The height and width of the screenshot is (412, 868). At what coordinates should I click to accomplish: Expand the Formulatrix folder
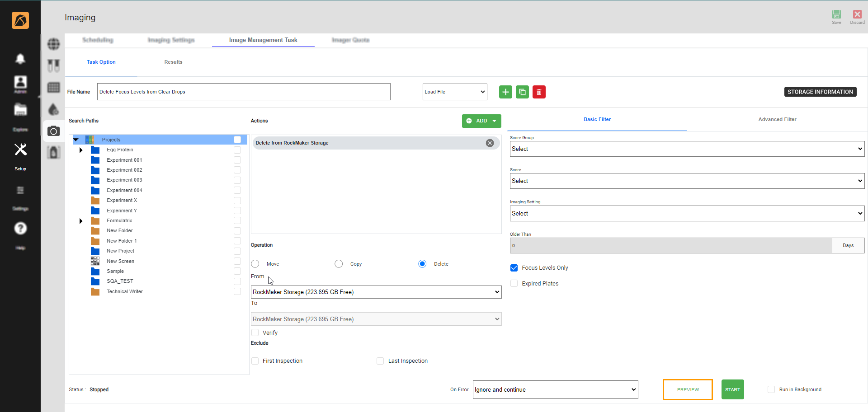81,221
